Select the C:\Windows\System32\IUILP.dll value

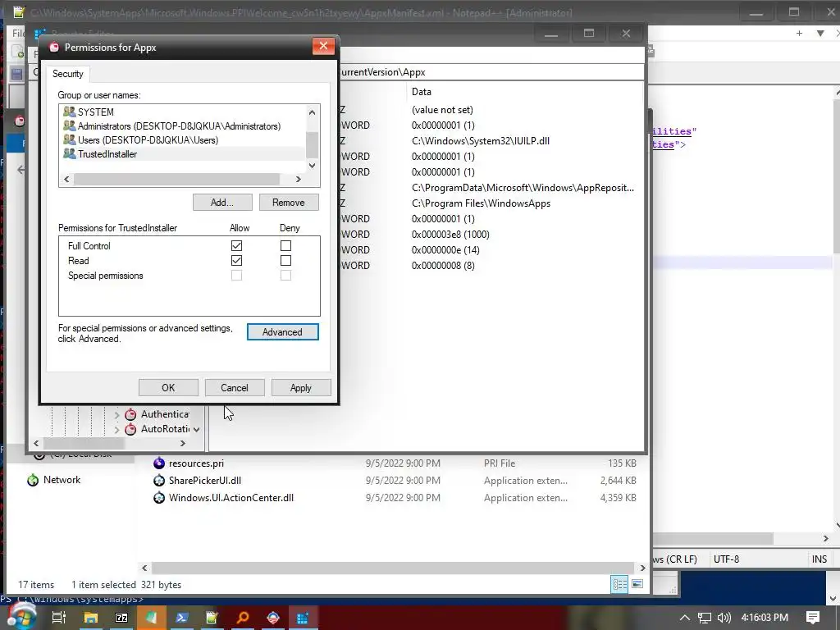tap(481, 141)
